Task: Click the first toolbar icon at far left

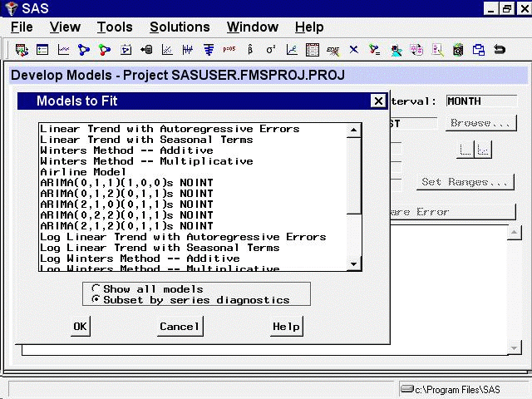Action: pyautogui.click(x=22, y=50)
